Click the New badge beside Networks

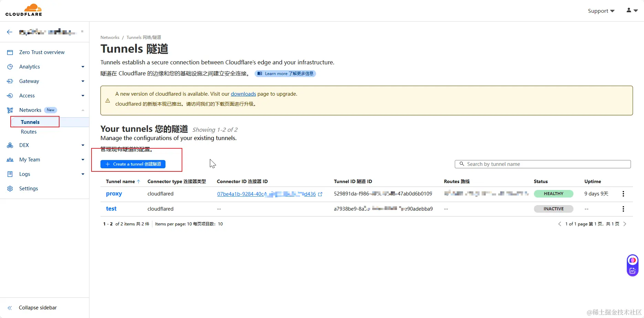click(51, 110)
